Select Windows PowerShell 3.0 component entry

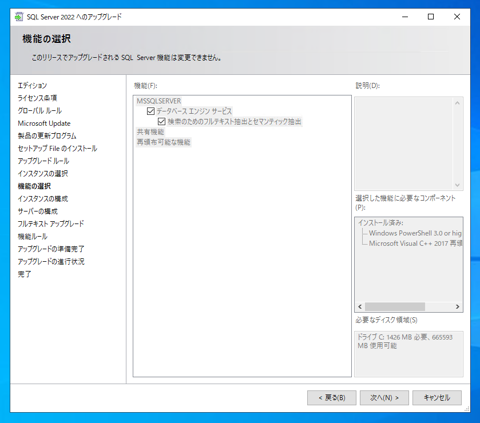coord(415,233)
